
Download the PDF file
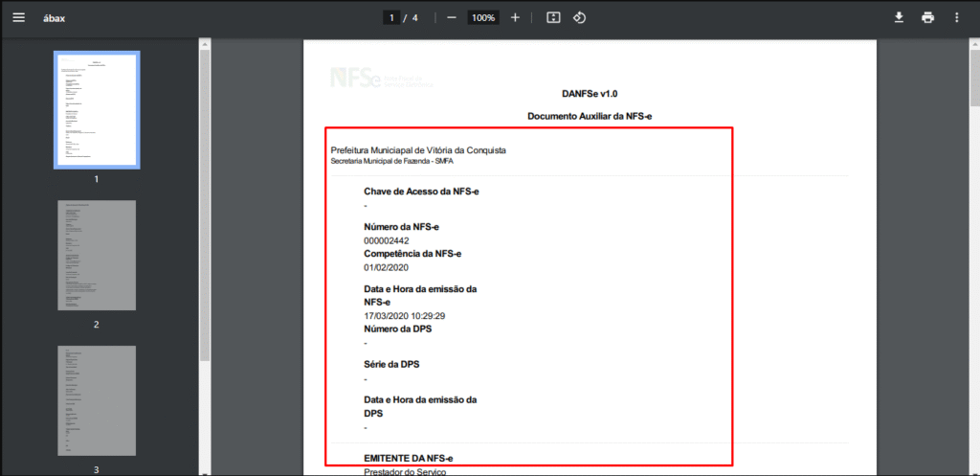point(899,18)
